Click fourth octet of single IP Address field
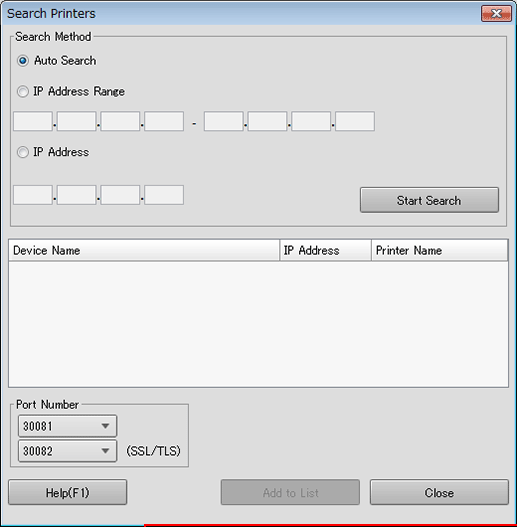Image resolution: width=517 pixels, height=527 pixels. 164,195
